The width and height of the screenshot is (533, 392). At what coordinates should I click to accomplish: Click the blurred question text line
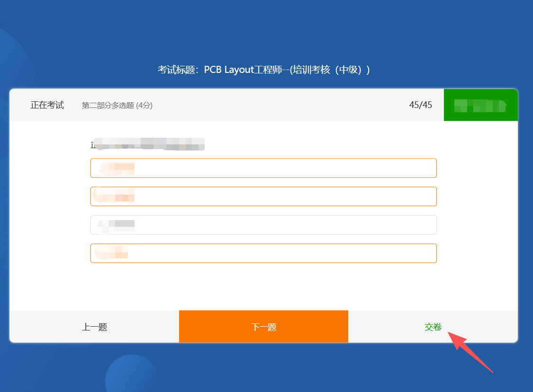coord(148,144)
